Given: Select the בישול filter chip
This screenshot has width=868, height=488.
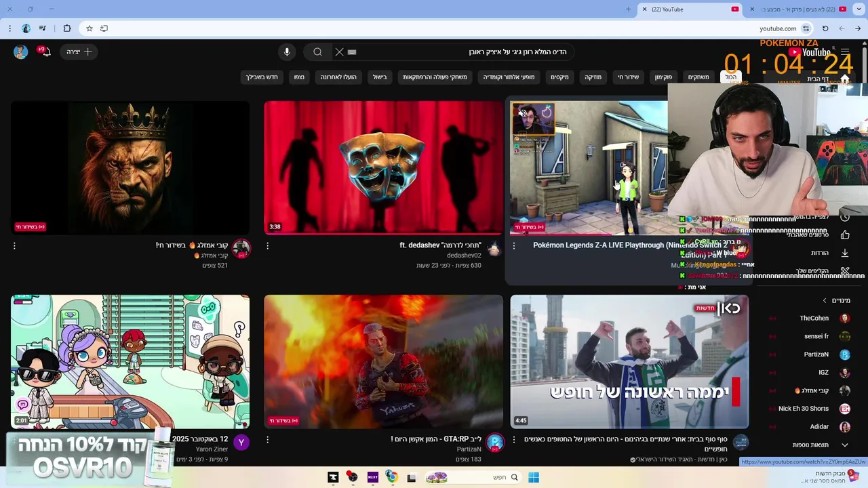Looking at the screenshot, I should [380, 77].
